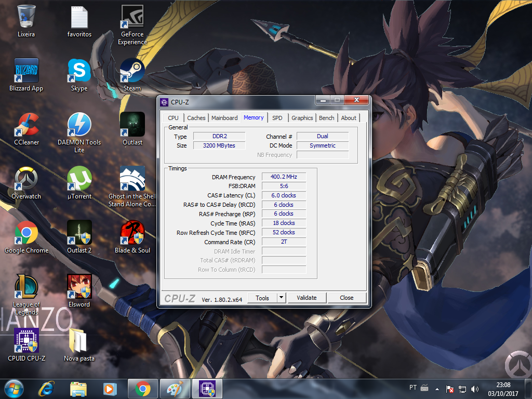532x399 pixels.
Task: Open the network status tray icon
Action: click(462, 389)
